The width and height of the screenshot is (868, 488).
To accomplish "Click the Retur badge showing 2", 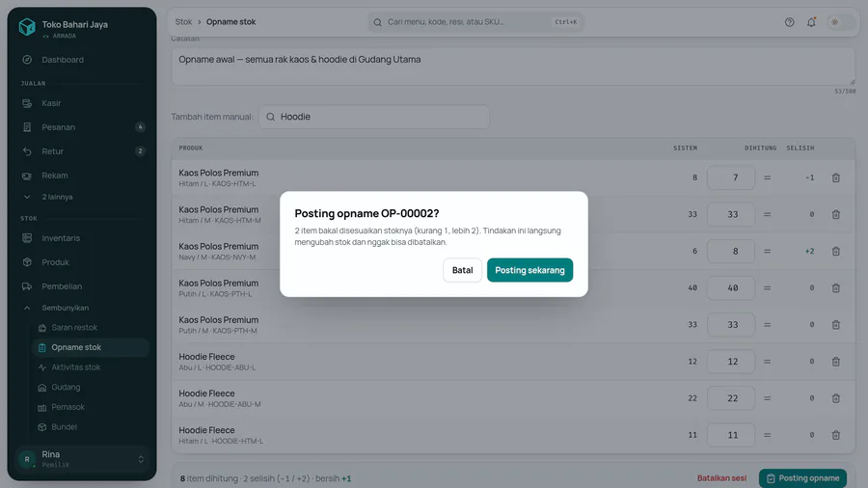I will click(140, 151).
